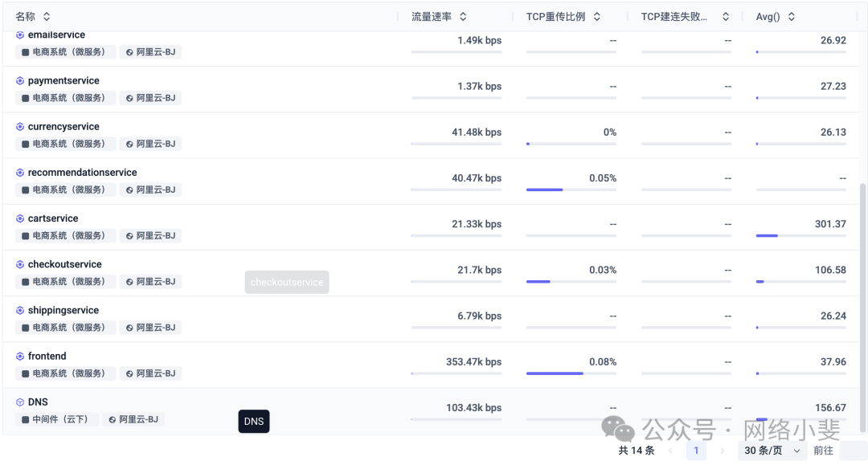The height and width of the screenshot is (465, 868).
Task: Go to the previous page arrow
Action: 670,451
